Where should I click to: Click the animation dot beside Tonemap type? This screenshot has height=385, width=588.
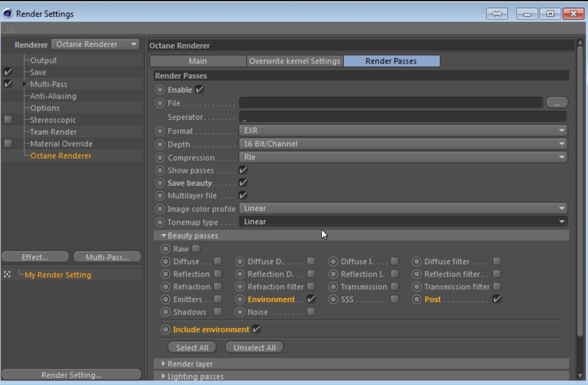tap(160, 222)
